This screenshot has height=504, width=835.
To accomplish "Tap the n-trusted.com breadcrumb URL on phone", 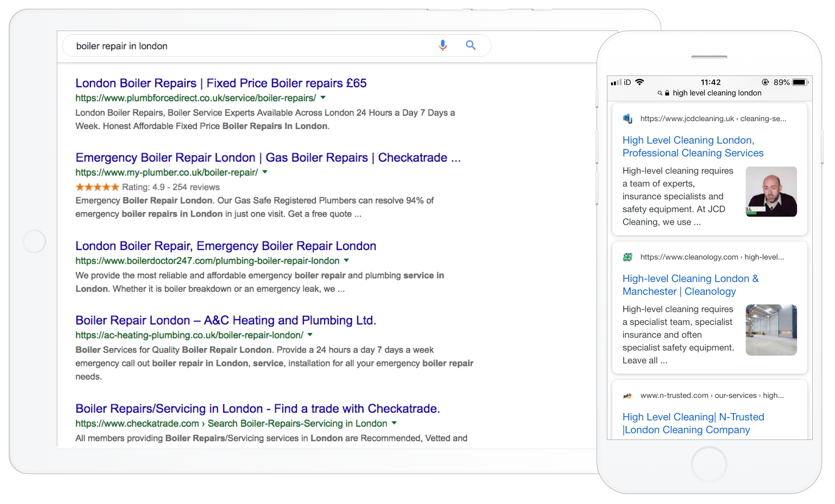I will coord(712,395).
